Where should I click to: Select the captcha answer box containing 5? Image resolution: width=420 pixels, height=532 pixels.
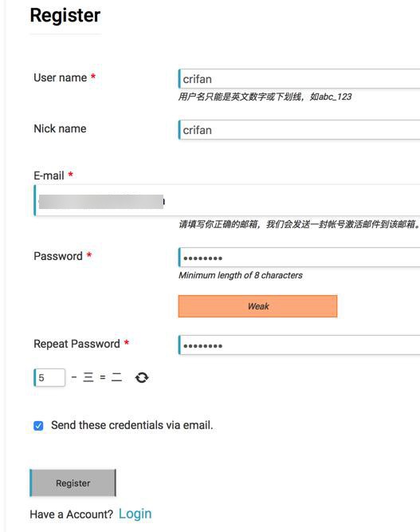pyautogui.click(x=49, y=377)
